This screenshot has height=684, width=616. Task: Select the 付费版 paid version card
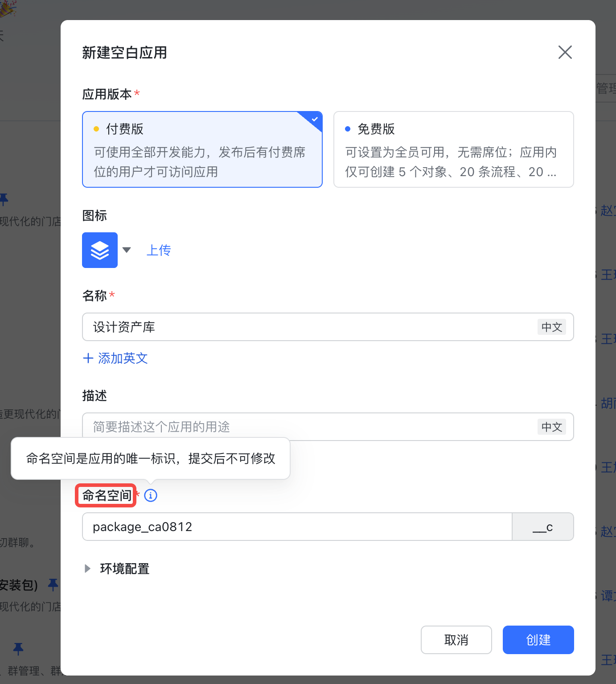202,149
